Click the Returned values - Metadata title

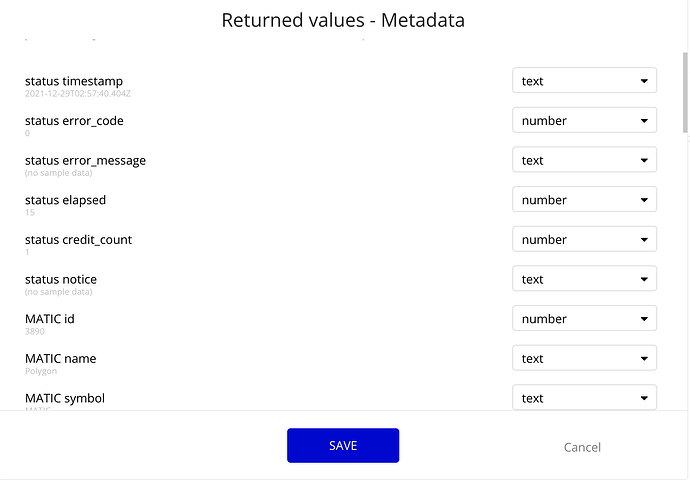coord(343,20)
